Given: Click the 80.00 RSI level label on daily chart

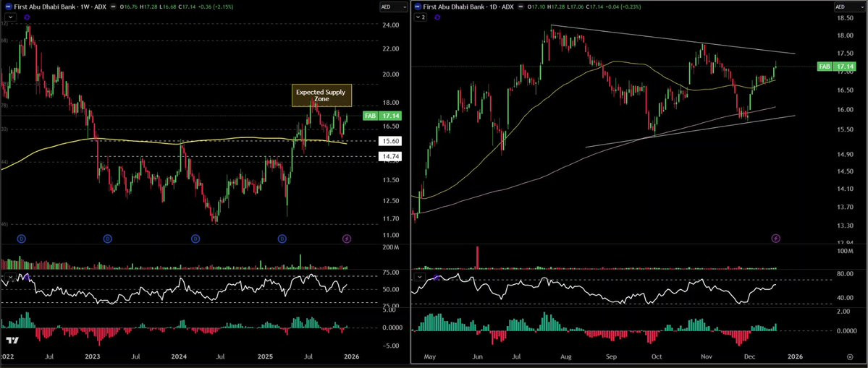Looking at the screenshot, I should click(847, 273).
